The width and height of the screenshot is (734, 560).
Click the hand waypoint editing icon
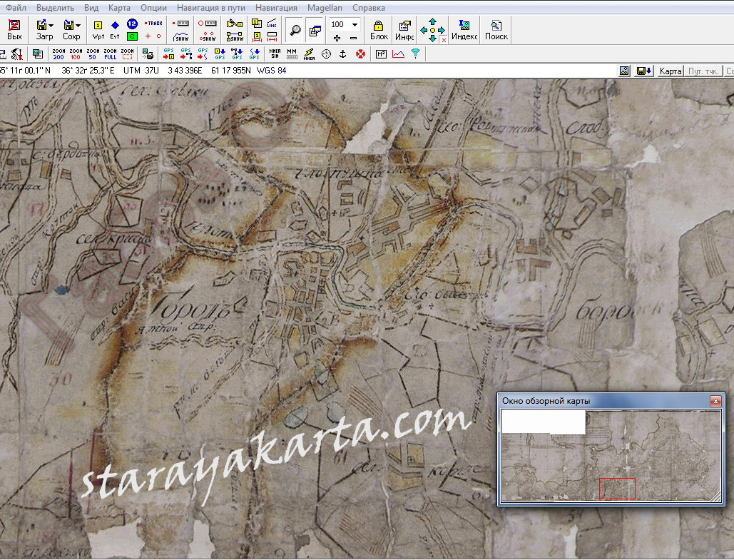coord(235,24)
